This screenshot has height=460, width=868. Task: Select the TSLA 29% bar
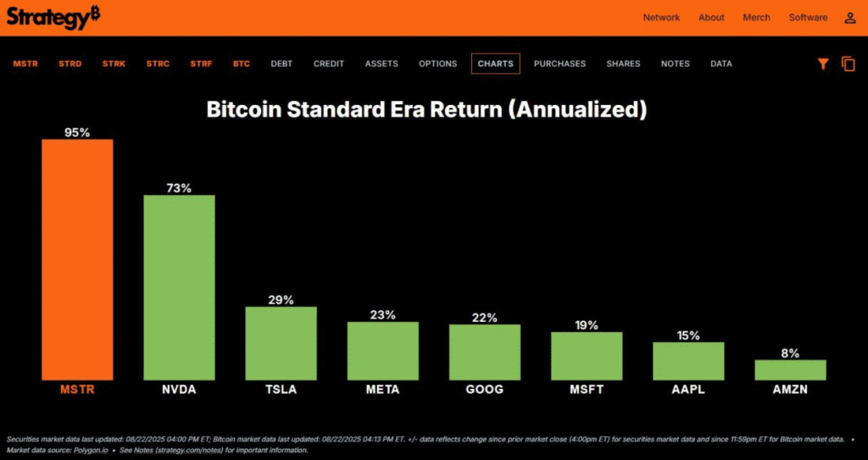click(x=281, y=343)
